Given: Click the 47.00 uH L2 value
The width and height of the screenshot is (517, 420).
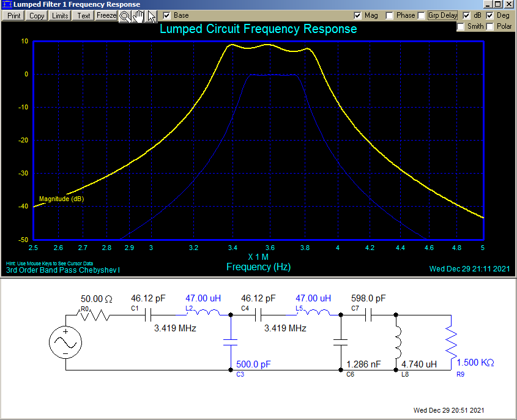Looking at the screenshot, I should (203, 298).
